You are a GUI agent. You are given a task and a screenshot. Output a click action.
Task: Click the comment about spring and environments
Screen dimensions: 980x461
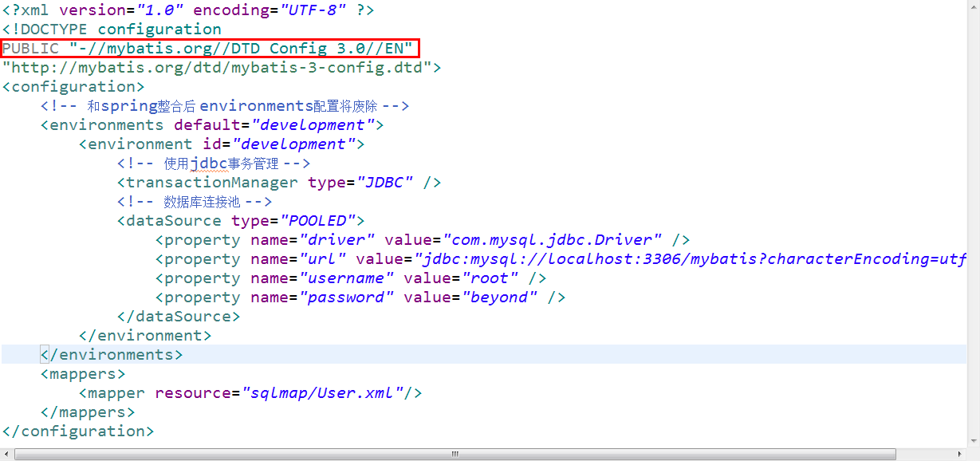225,106
